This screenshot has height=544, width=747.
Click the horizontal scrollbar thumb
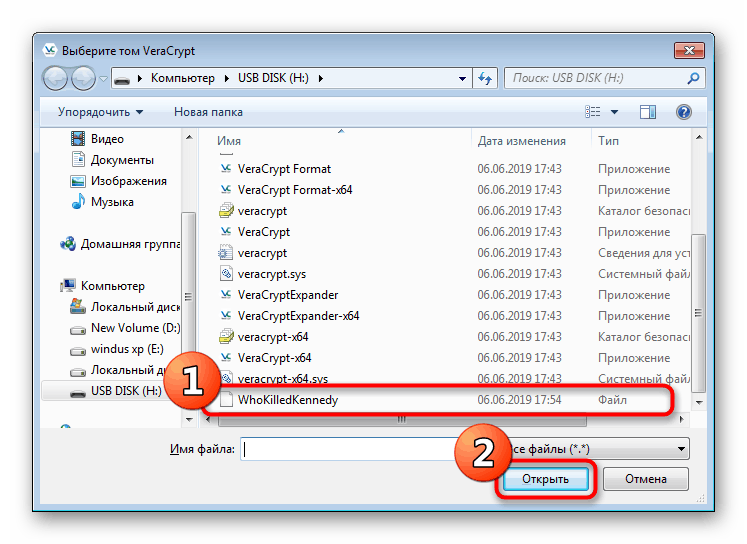[402, 420]
